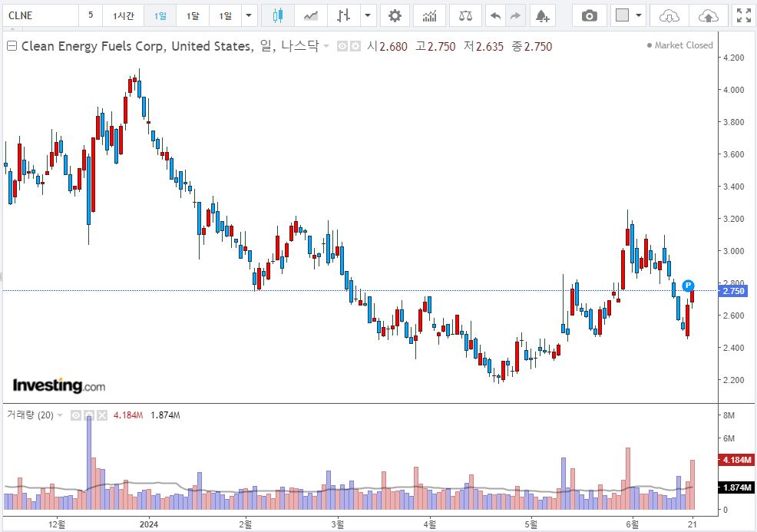757x532 pixels.
Task: Take a chart snapshot with camera icon
Action: click(589, 15)
